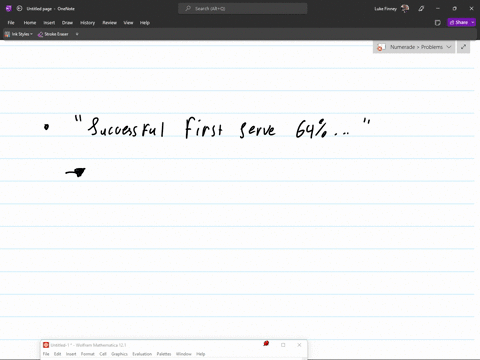480x360 pixels.
Task: Open Cell menu in Mathematica window
Action: tap(103, 354)
